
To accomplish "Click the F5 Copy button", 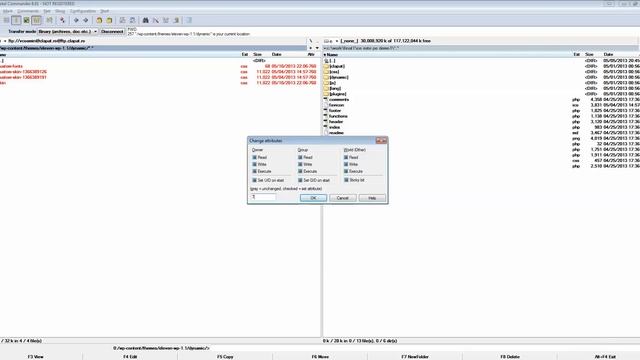I will [x=225, y=356].
